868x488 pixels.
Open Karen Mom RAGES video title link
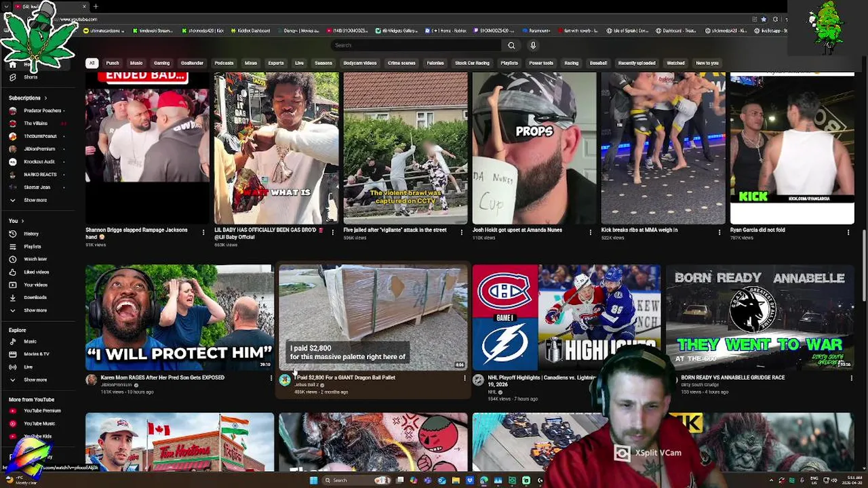(162, 378)
